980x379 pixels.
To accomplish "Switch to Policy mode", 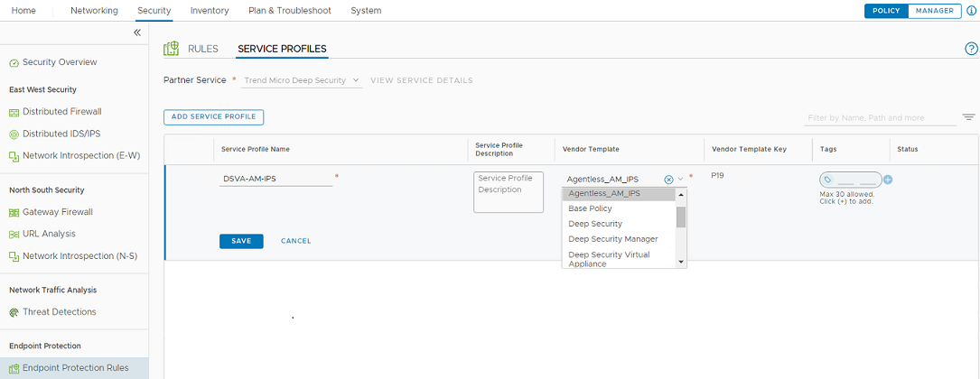I will tap(885, 11).
